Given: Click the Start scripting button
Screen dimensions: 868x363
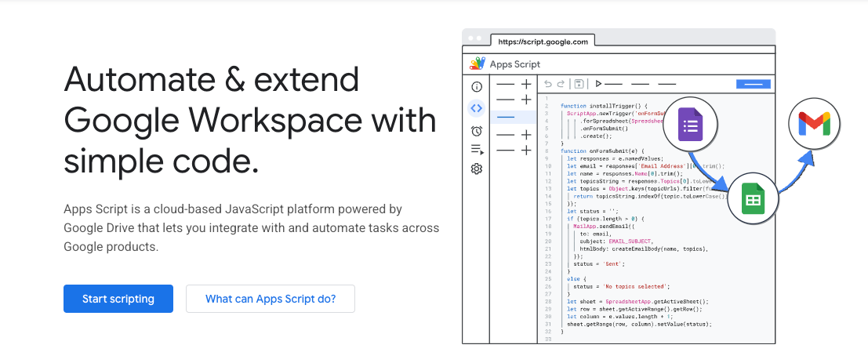Looking at the screenshot, I should tap(118, 299).
